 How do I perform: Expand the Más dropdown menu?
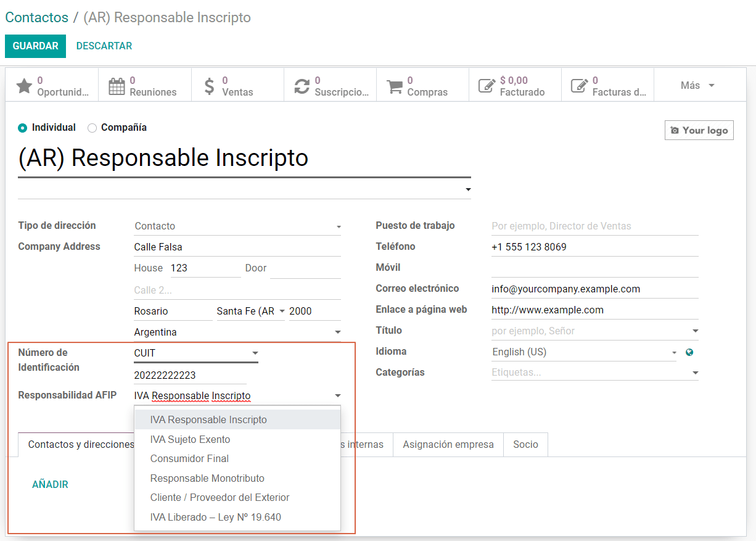pos(697,86)
